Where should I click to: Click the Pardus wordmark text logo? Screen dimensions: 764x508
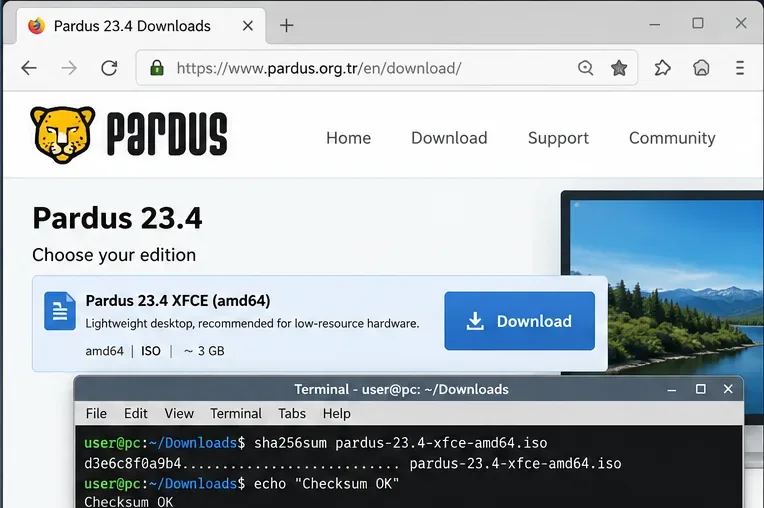click(x=167, y=134)
